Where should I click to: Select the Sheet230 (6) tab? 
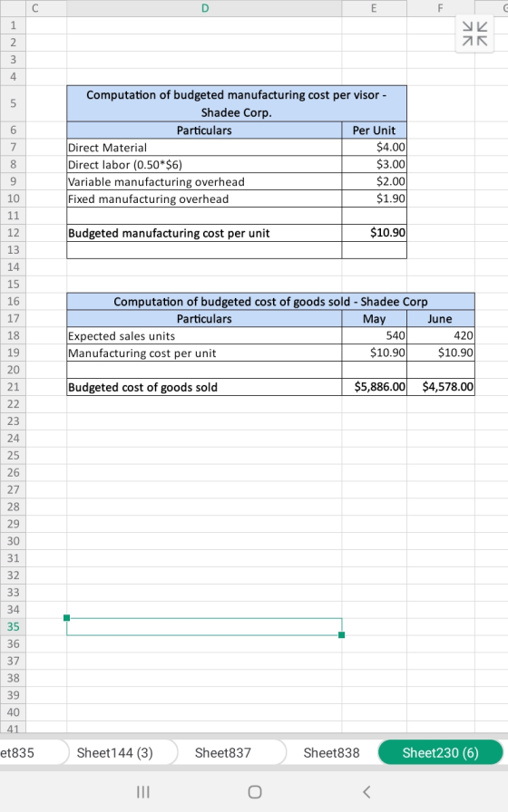point(441,752)
